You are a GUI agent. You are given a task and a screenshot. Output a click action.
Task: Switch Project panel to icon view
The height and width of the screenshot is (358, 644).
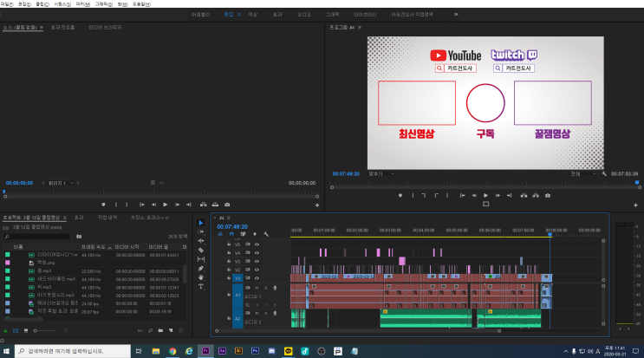tap(26, 330)
